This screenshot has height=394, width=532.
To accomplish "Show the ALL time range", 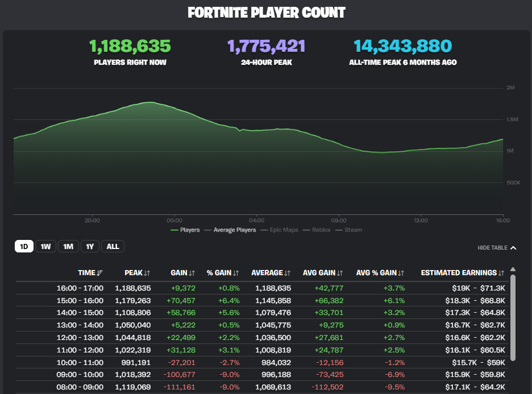I will pyautogui.click(x=113, y=246).
